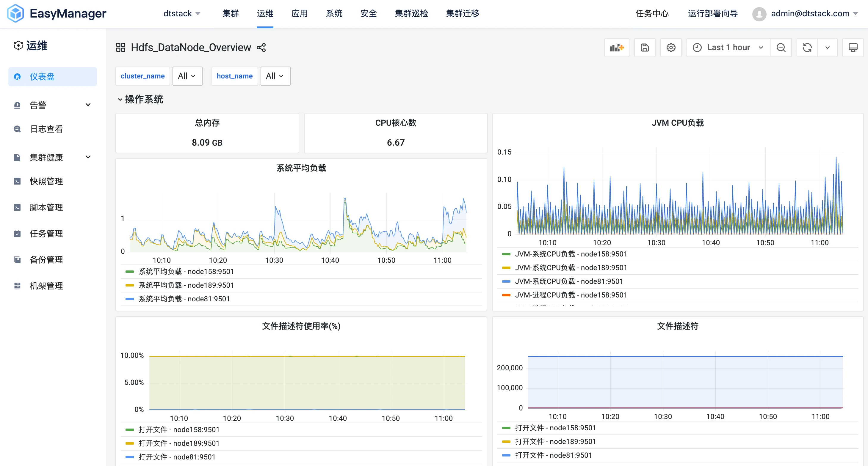The image size is (868, 466).
Task: Click the 快照管理 sidebar icon
Action: [x=17, y=181]
